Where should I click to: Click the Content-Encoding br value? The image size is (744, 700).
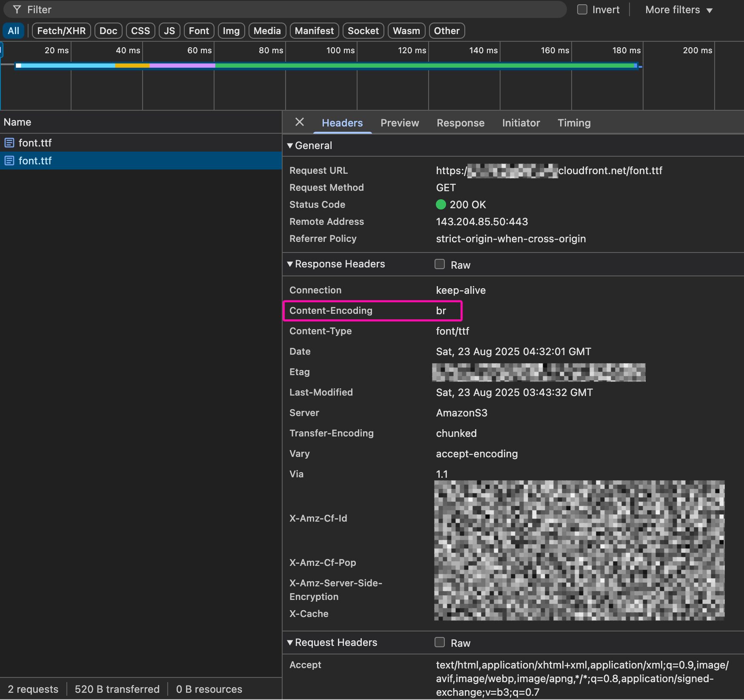(441, 310)
